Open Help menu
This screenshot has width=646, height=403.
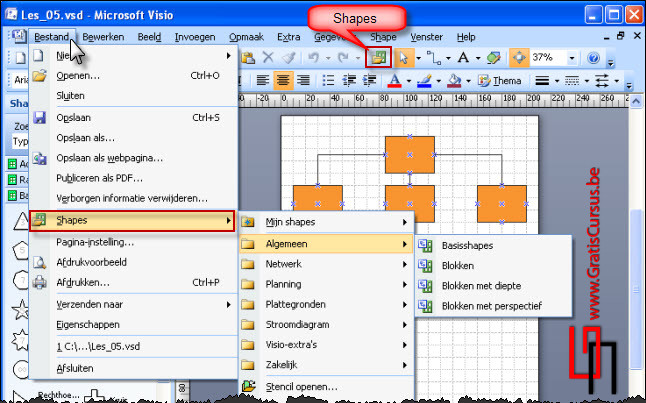[x=466, y=37]
